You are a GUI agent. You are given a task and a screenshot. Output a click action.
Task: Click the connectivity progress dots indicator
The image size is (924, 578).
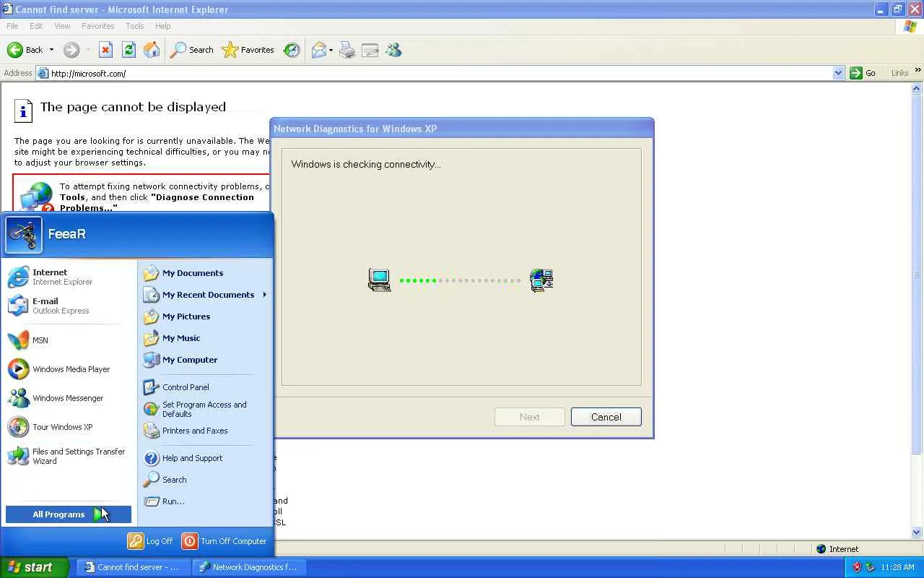click(x=460, y=280)
